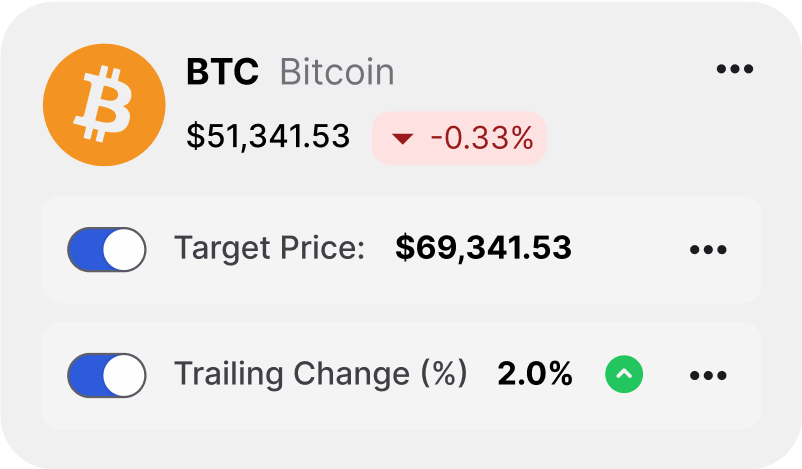The width and height of the screenshot is (802, 469).
Task: Select the Bitcoin title text
Action: tap(336, 72)
